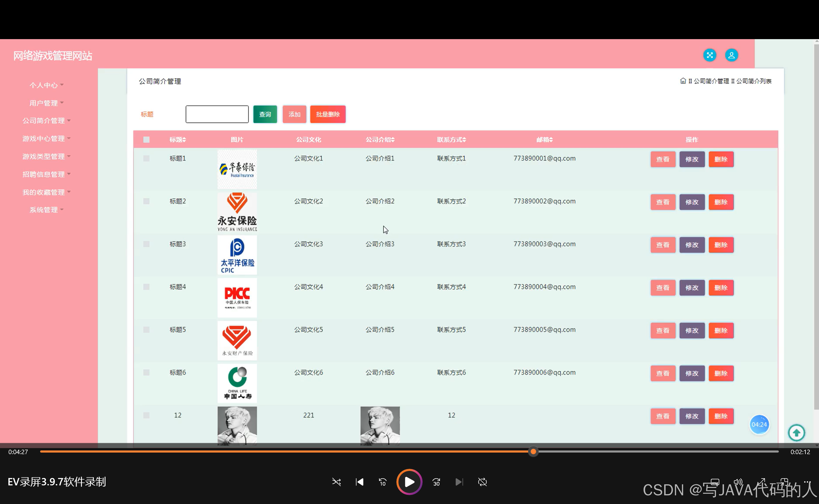Check the checkbox for 标题1 row

point(146,158)
